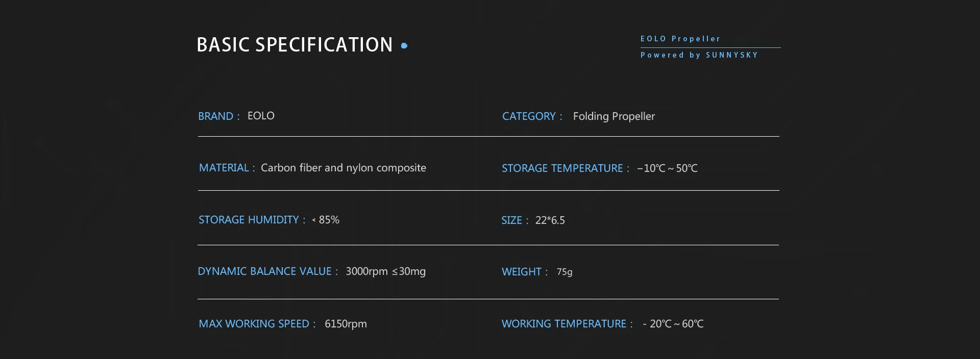This screenshot has width=980, height=359.
Task: Click the Carbon fiber and nylon composite text
Action: click(x=343, y=168)
